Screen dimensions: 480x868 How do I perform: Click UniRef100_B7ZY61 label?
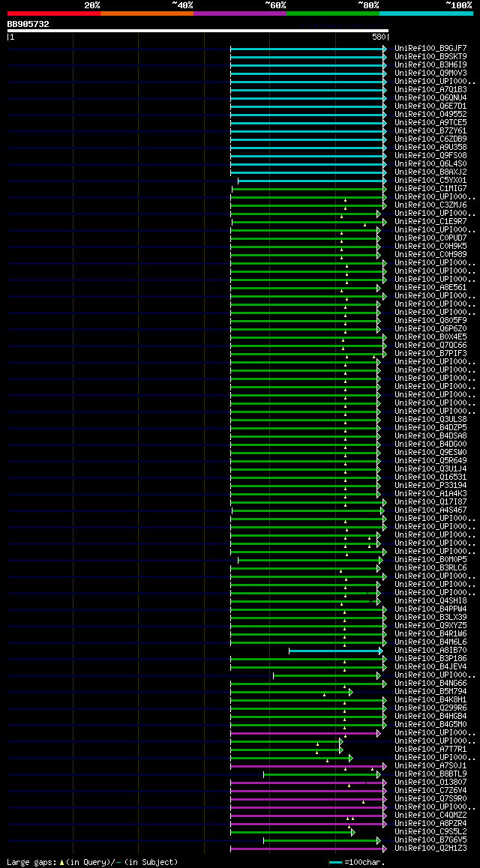[430, 130]
